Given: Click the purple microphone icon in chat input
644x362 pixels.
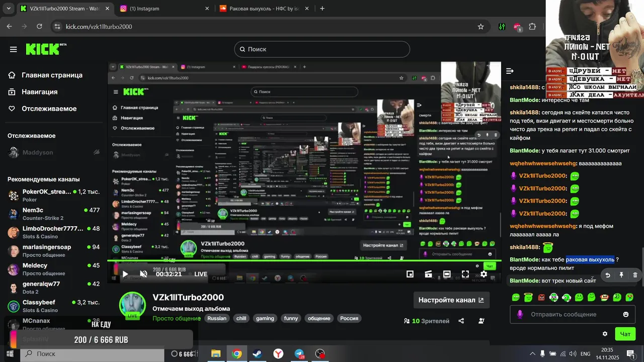Looking at the screenshot, I should pyautogui.click(x=520, y=314).
